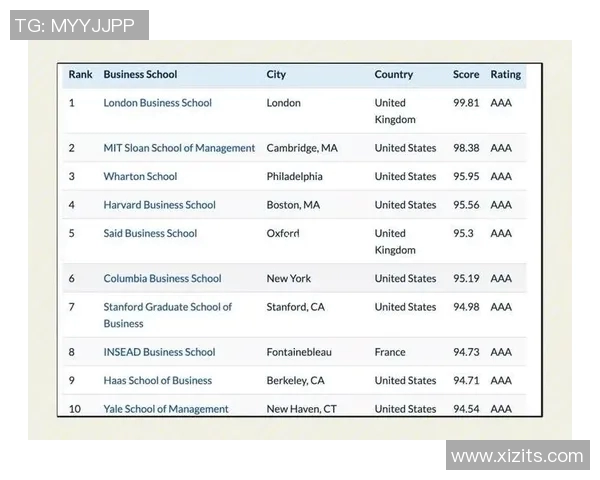Click the Country column header
The image size is (600, 480).
(x=393, y=74)
